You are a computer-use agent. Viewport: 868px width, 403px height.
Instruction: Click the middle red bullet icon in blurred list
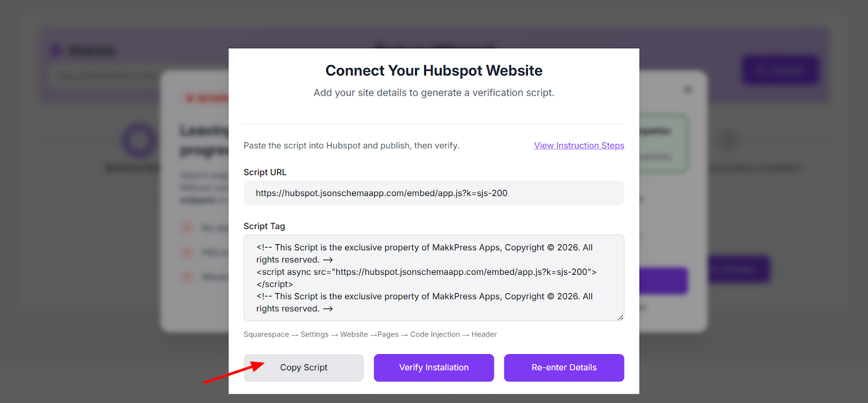tap(187, 252)
